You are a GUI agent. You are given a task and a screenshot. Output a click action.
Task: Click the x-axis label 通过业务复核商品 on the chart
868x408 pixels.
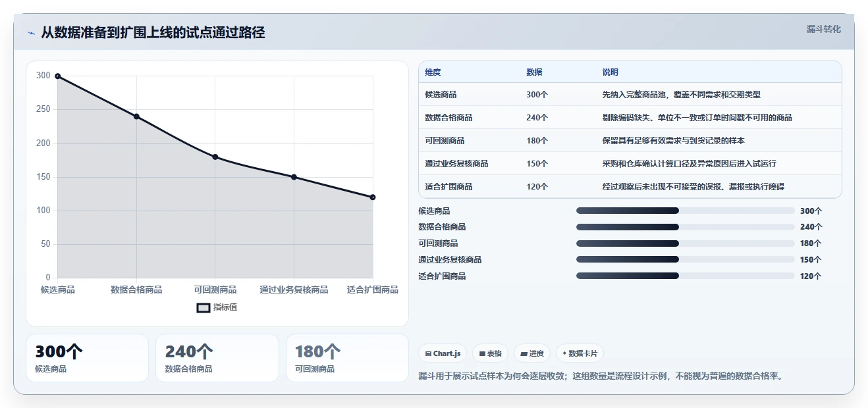click(x=294, y=290)
